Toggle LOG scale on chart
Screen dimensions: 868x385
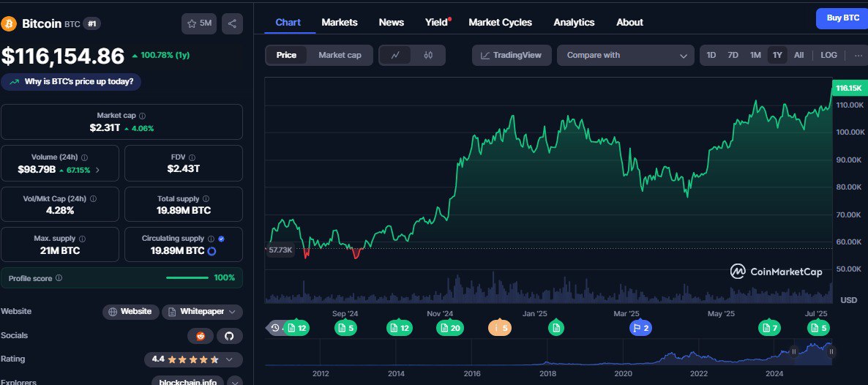(828, 55)
